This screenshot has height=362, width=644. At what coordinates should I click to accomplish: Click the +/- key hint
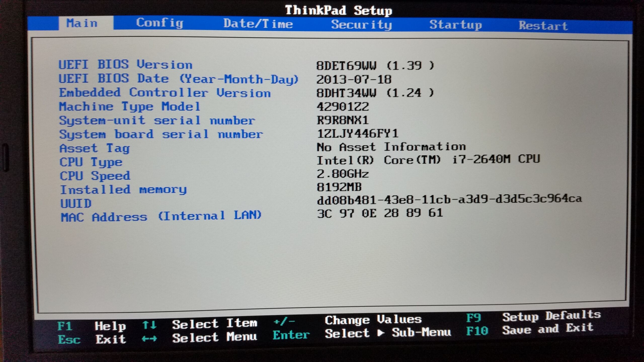point(284,321)
